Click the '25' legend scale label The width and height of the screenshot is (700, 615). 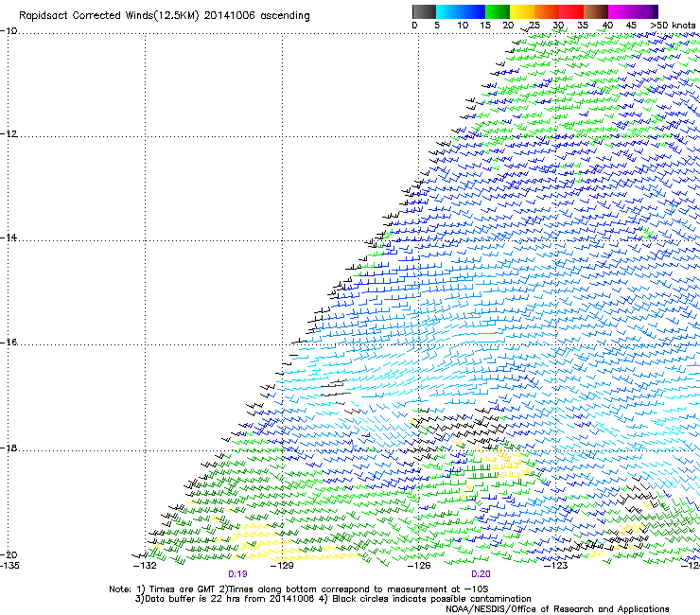click(x=534, y=26)
